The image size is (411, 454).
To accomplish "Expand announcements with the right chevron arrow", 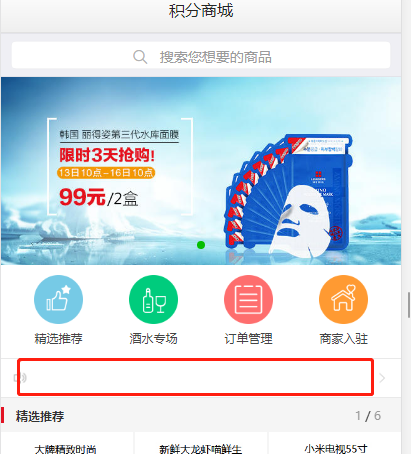I will coord(382,378).
